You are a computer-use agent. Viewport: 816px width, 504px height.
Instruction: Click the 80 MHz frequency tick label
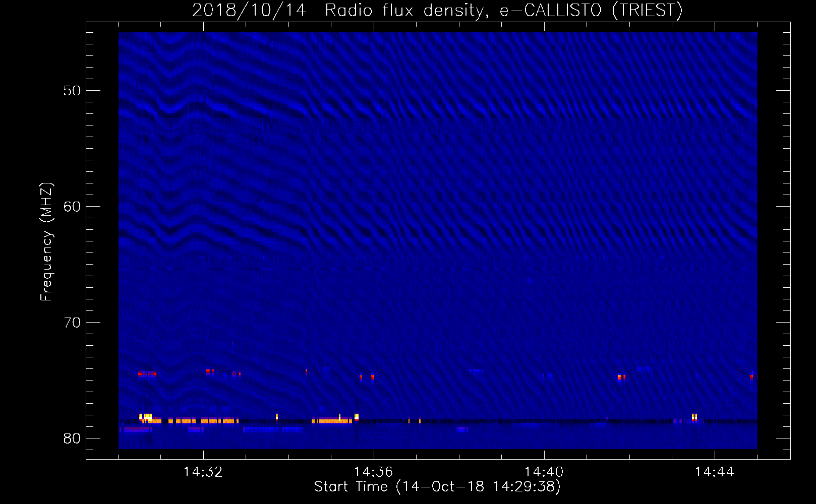pos(72,438)
